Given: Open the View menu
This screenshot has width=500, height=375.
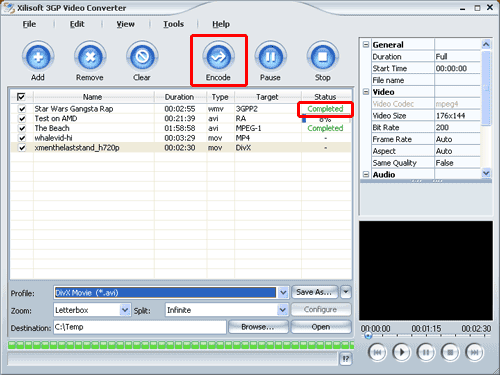Looking at the screenshot, I should 125,24.
